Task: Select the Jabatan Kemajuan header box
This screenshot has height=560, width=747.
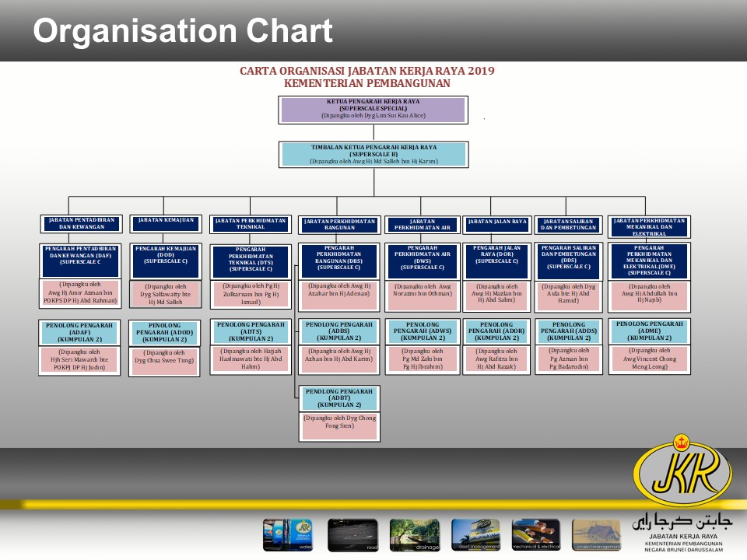Action: [166, 223]
